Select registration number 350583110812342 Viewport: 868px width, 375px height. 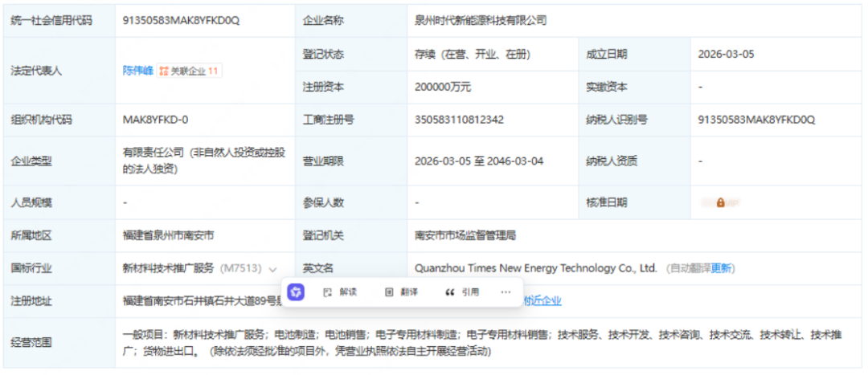459,120
